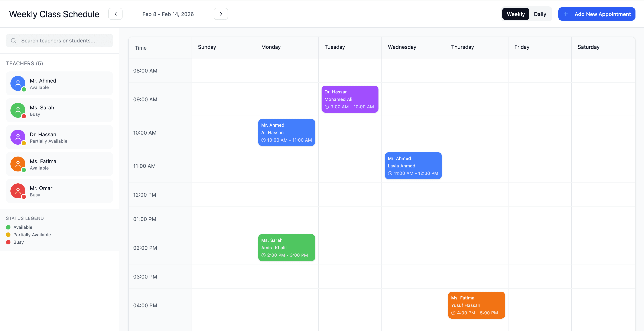Viewport: 644px width, 331px height.
Task: Click Ms. Sarah's green avatar icon
Action: point(18,110)
